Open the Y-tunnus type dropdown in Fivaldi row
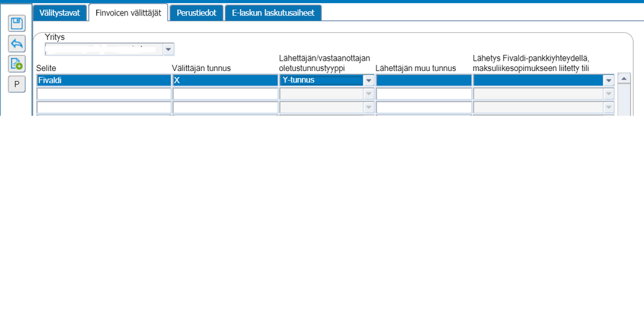 click(368, 80)
